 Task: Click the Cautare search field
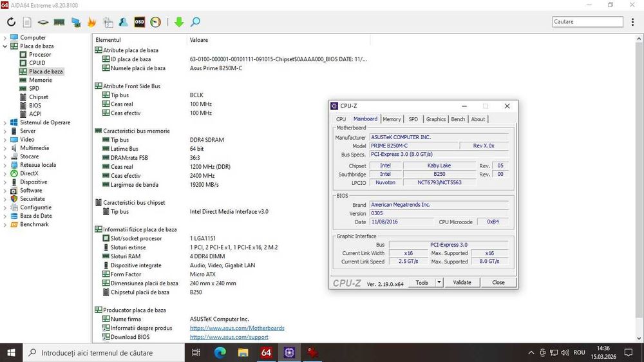587,22
